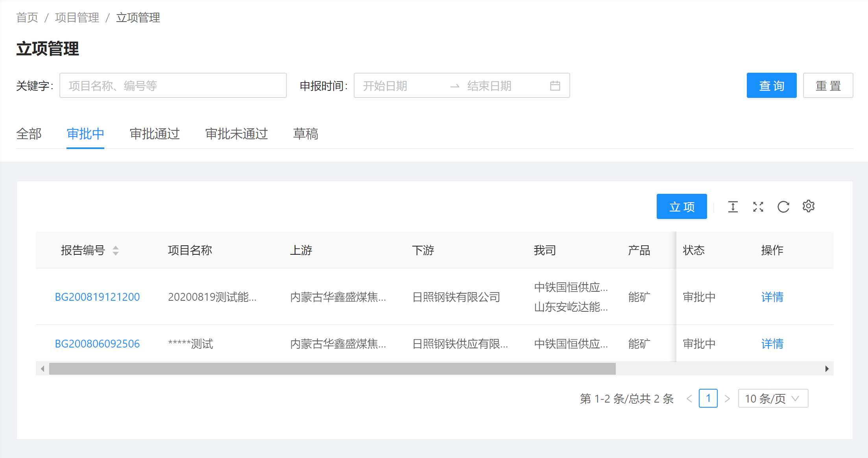Image resolution: width=868 pixels, height=458 pixels.
Task: Click the horizontal table scrollbar thumb
Action: (332, 369)
